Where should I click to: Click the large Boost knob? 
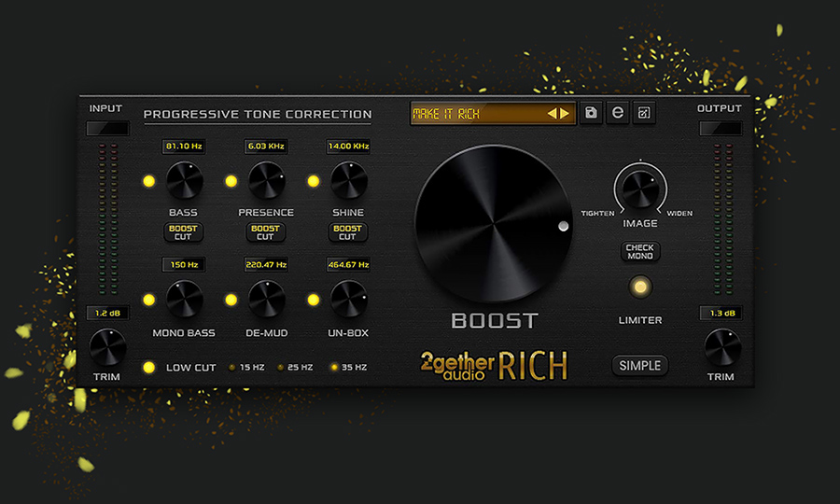coord(491,226)
